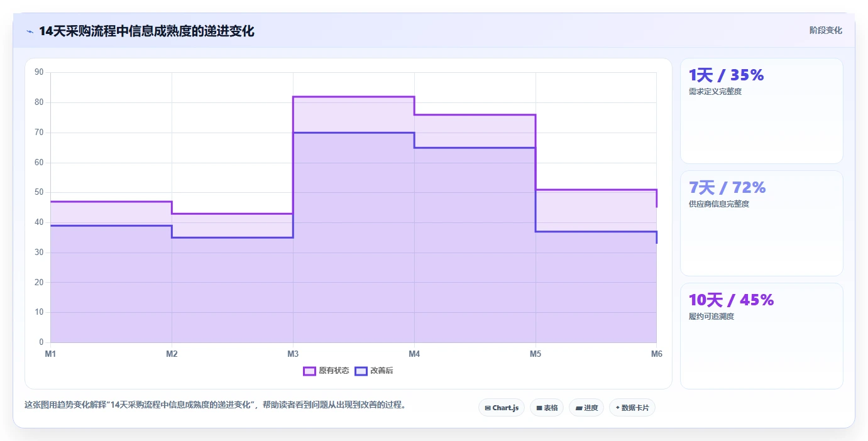Open the 7天 / 72% data card
Screen dimensions: 868x441
[761, 223]
